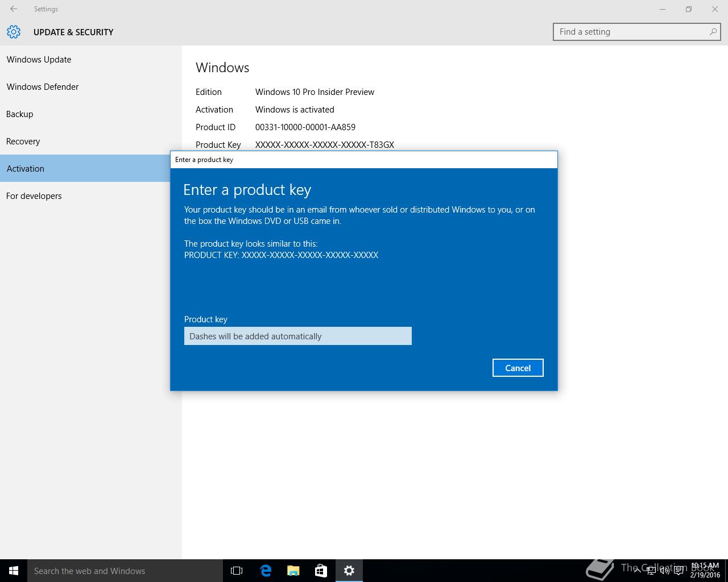Click the back arrow in Settings

pos(14,9)
